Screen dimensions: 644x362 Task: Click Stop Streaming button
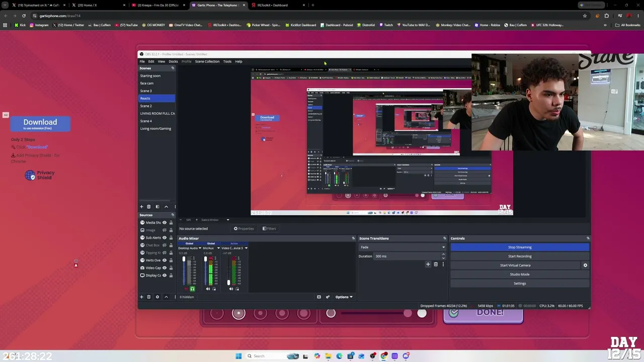click(520, 247)
